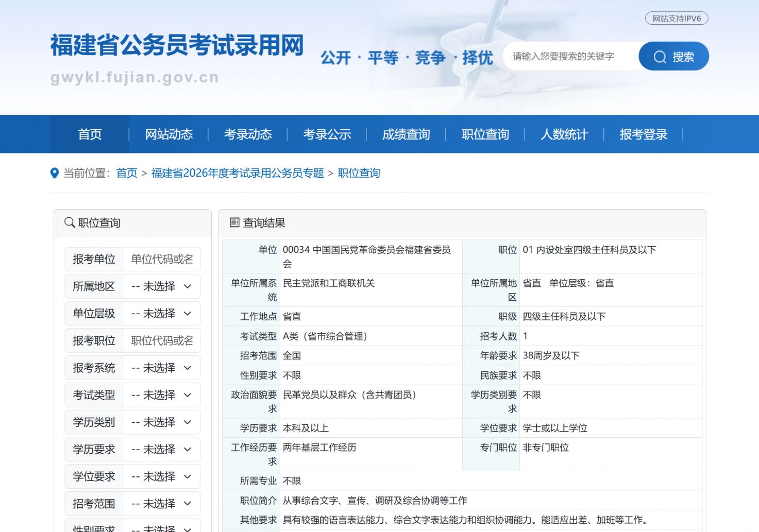The height and width of the screenshot is (532, 759).
Task: Expand the 招考范围 dropdown
Action: (161, 504)
